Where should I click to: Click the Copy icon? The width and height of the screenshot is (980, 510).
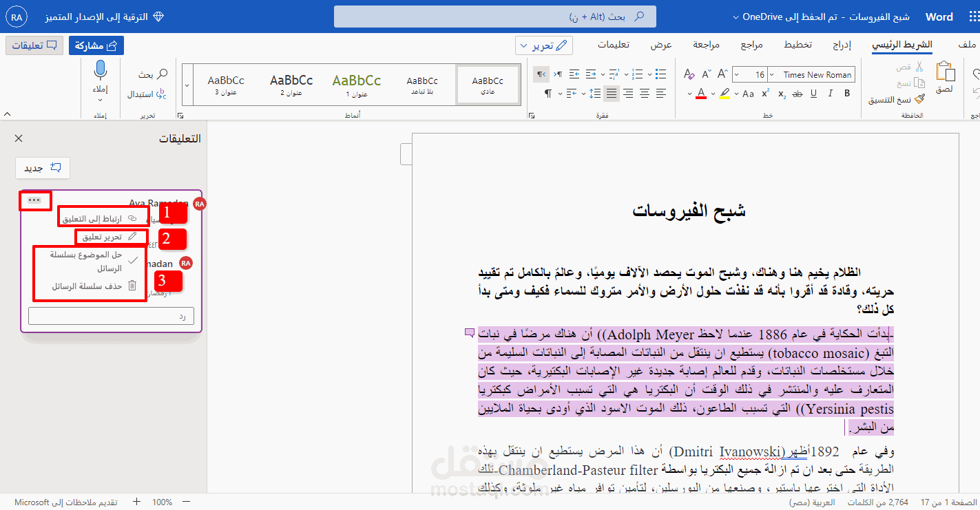[920, 83]
